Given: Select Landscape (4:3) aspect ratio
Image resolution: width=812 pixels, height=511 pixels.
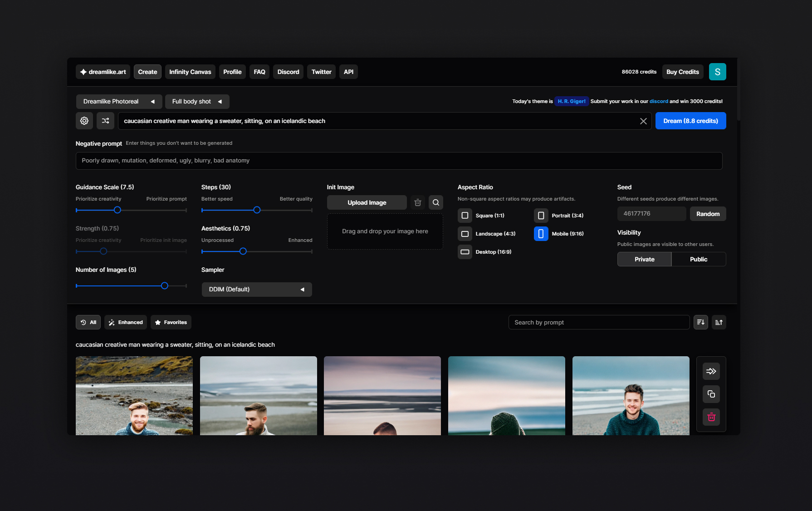Looking at the screenshot, I should click(x=465, y=234).
